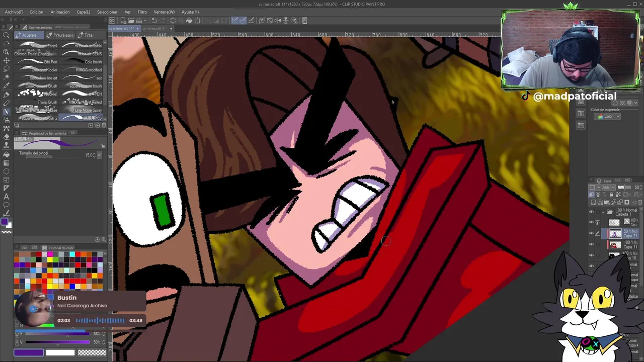The width and height of the screenshot is (644, 362).
Task: Toggle visibility of Capa 10 layer
Action: click(591, 255)
